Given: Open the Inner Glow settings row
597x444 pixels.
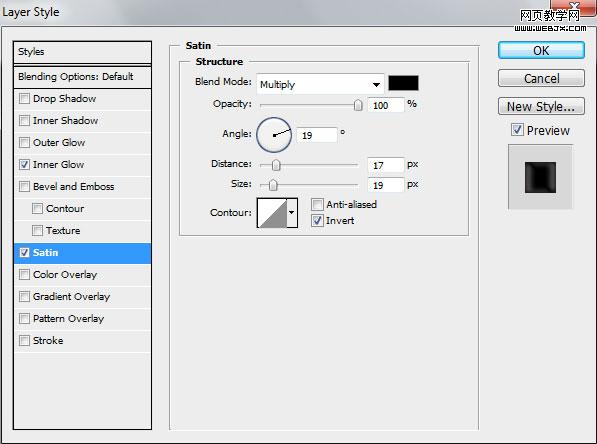Looking at the screenshot, I should coord(82,165).
